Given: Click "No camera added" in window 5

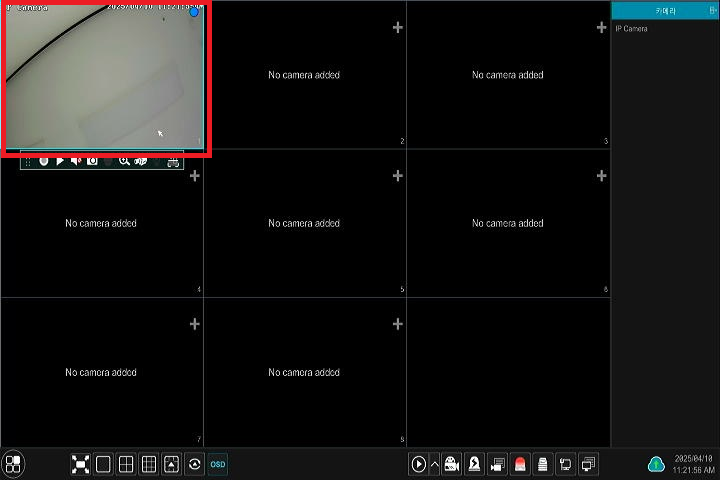Looking at the screenshot, I should (304, 223).
